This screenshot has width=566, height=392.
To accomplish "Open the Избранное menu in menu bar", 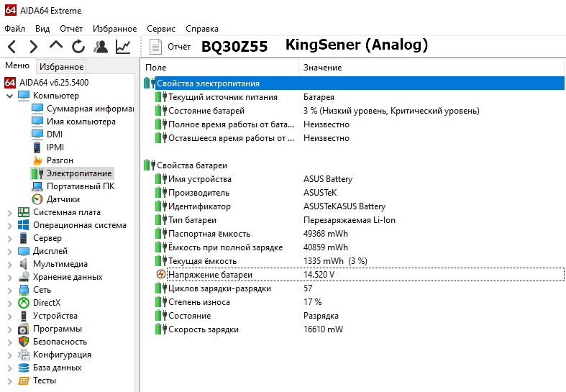I will point(115,29).
